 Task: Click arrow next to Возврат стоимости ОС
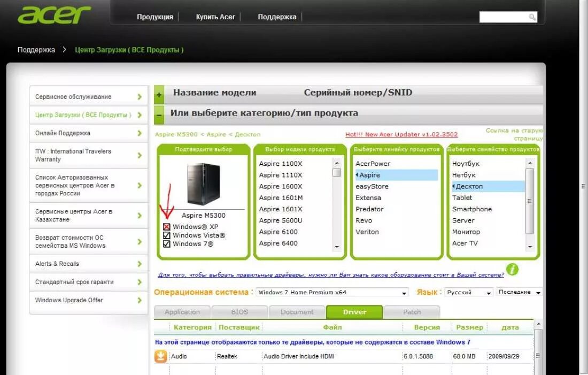pyautogui.click(x=140, y=242)
